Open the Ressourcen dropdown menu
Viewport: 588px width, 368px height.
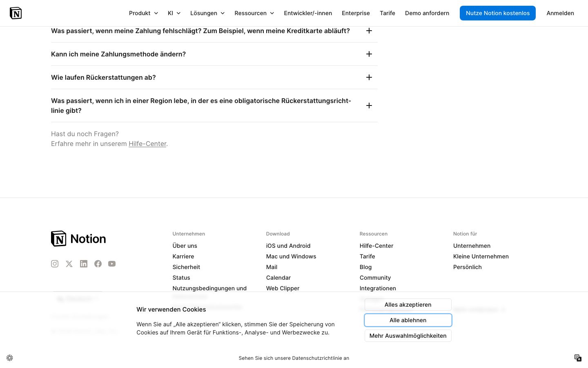point(254,13)
